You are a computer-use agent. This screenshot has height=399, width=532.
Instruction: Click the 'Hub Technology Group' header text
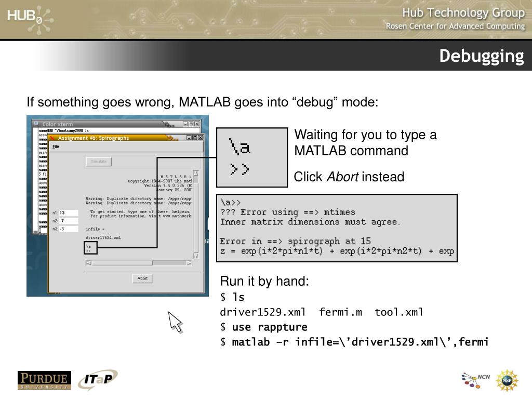pyautogui.click(x=463, y=12)
